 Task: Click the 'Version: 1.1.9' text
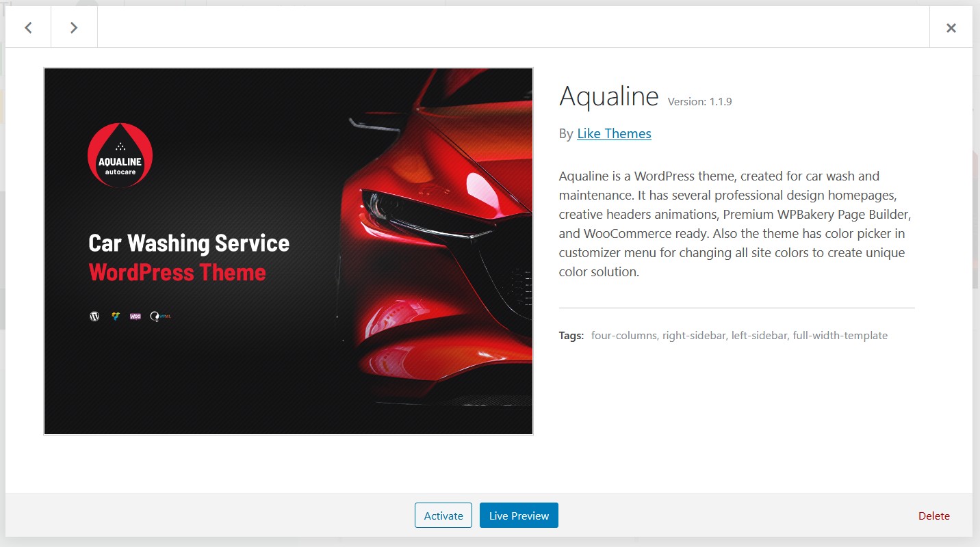coord(699,101)
